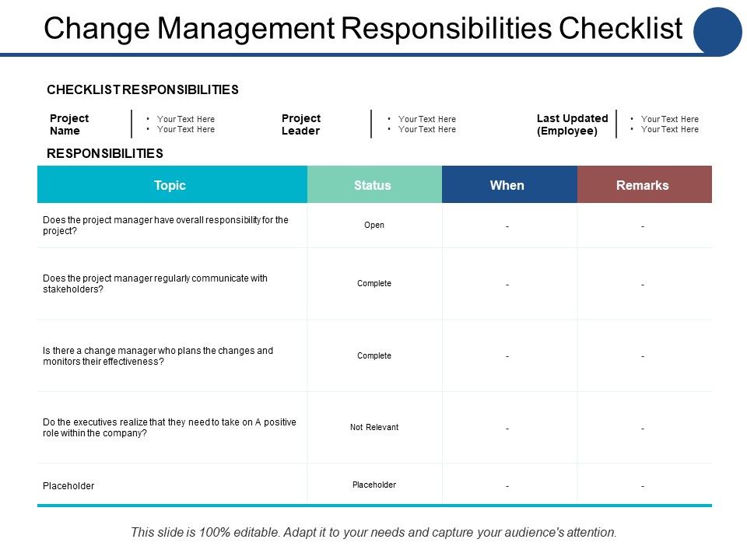
Task: Click Complete status for change manager row
Action: (374, 355)
